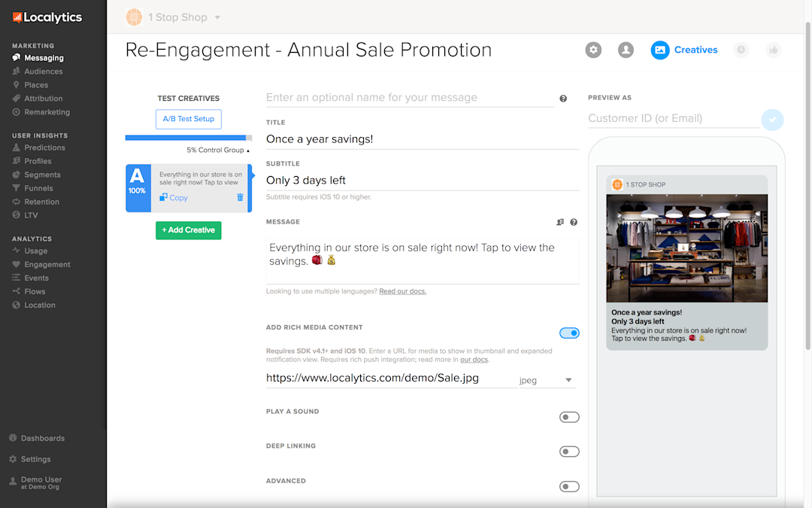The height and width of the screenshot is (508, 812).
Task: Click the 1 Stop Shop app icon
Action: click(x=134, y=17)
